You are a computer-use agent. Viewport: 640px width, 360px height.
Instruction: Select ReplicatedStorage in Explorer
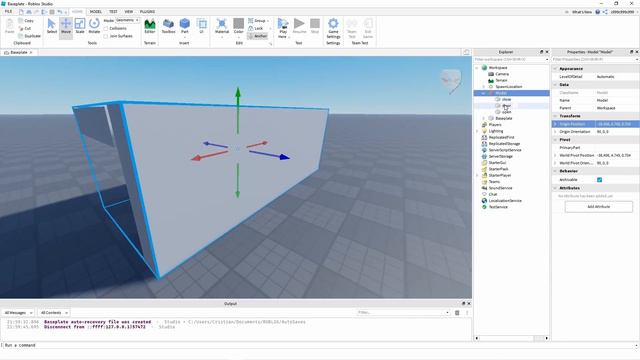point(504,144)
